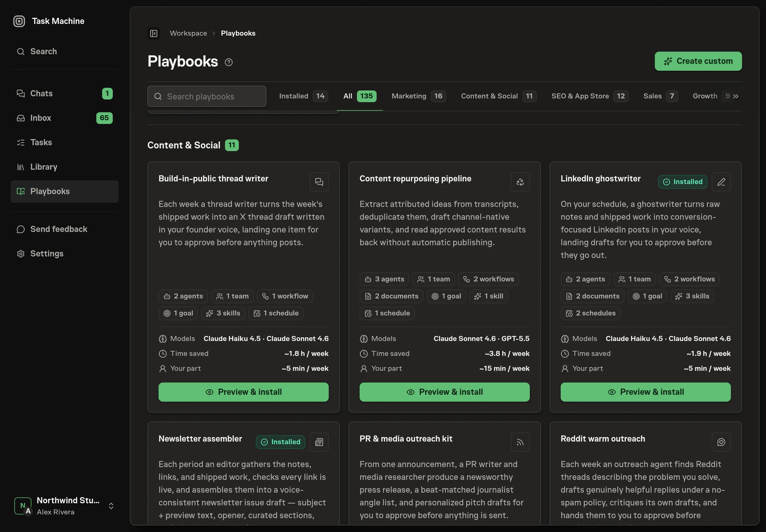Screen dimensions: 766x532
Task: Click Send feedback
Action: point(65,229)
